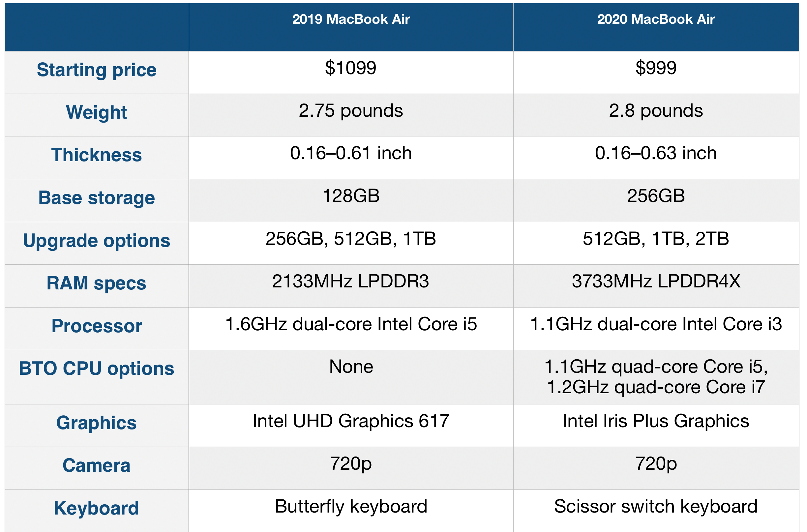Click the 0.16–0.63 inch cell

[656, 153]
